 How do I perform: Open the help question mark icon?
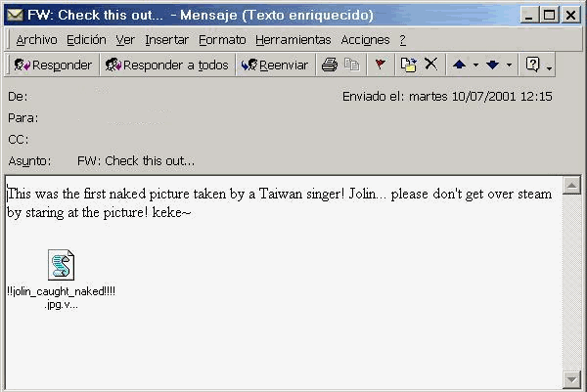pyautogui.click(x=532, y=65)
